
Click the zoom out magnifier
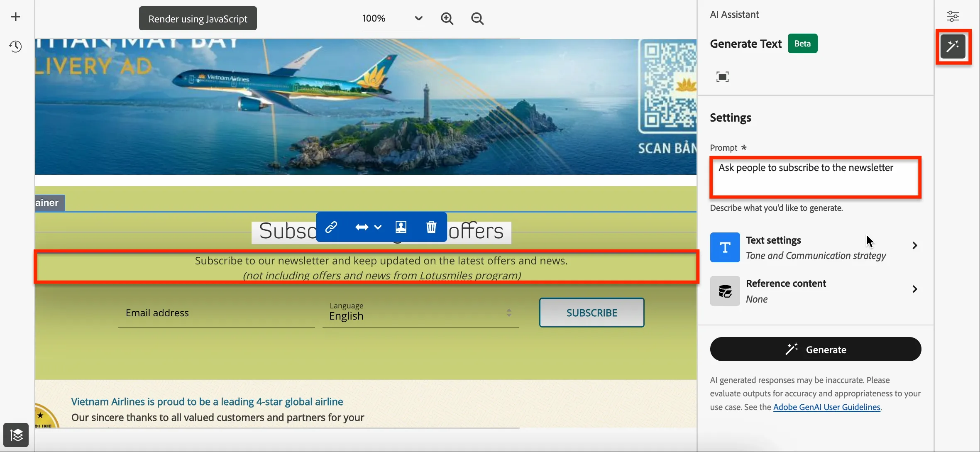coord(477,18)
